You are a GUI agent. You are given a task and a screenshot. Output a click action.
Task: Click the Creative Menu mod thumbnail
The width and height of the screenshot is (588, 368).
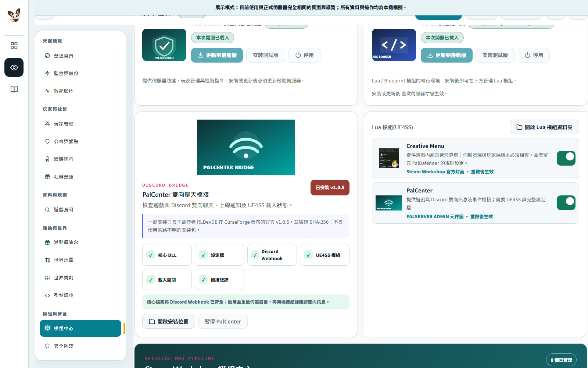[389, 158]
